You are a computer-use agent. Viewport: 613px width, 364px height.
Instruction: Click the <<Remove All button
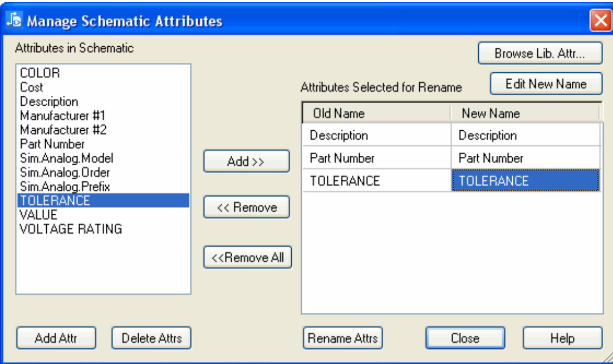tap(247, 258)
